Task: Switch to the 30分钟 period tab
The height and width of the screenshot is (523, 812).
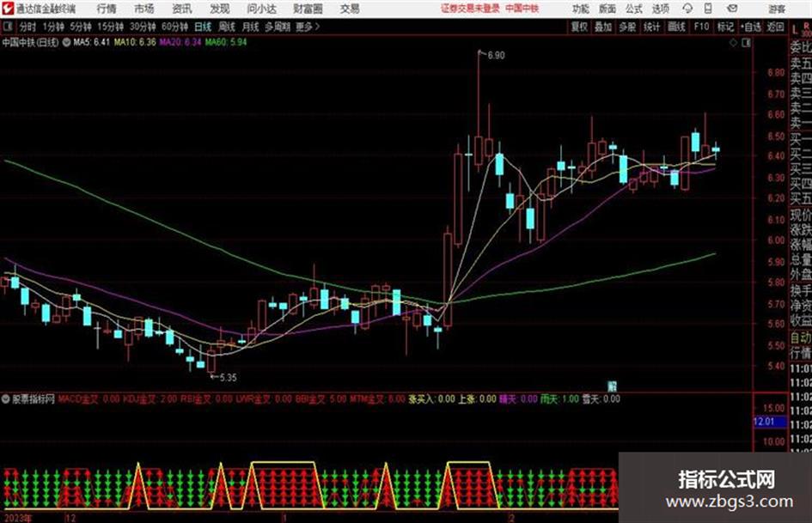Action: coord(143,27)
